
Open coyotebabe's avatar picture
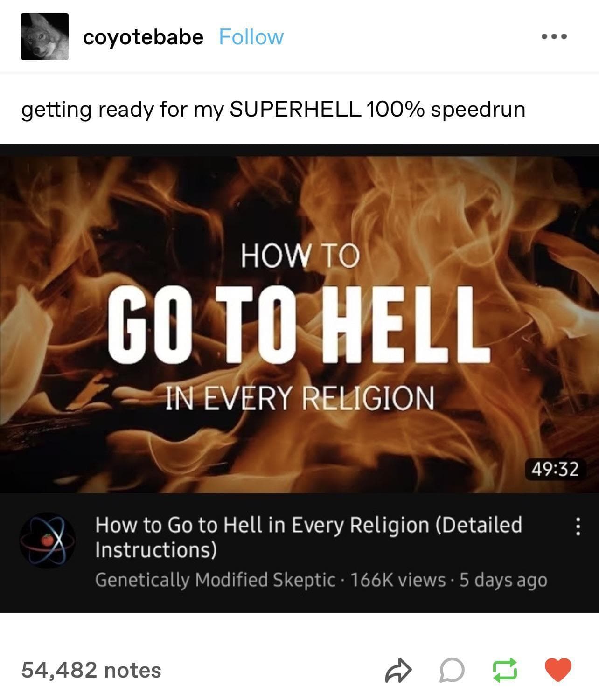pyautogui.click(x=45, y=36)
